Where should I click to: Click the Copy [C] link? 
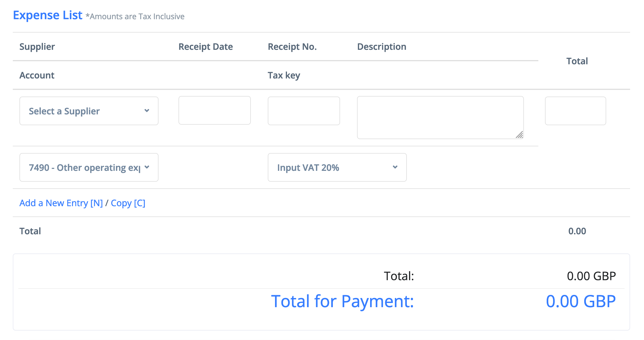point(128,203)
